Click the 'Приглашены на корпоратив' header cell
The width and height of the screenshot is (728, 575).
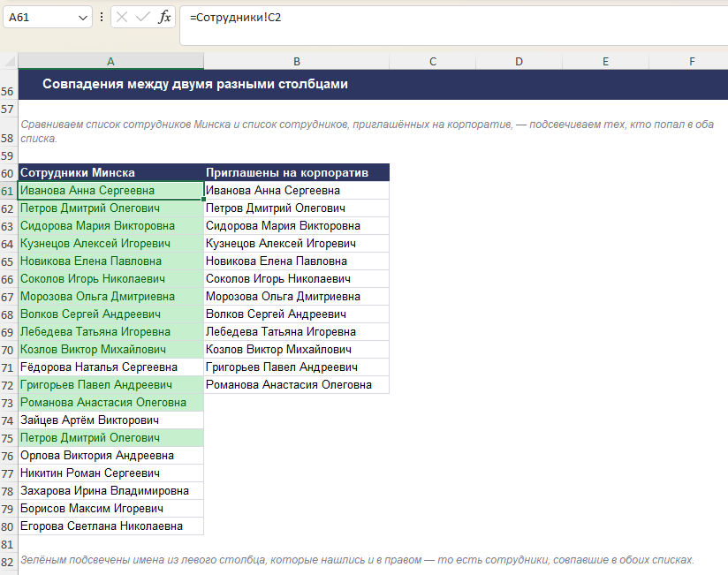pos(297,172)
